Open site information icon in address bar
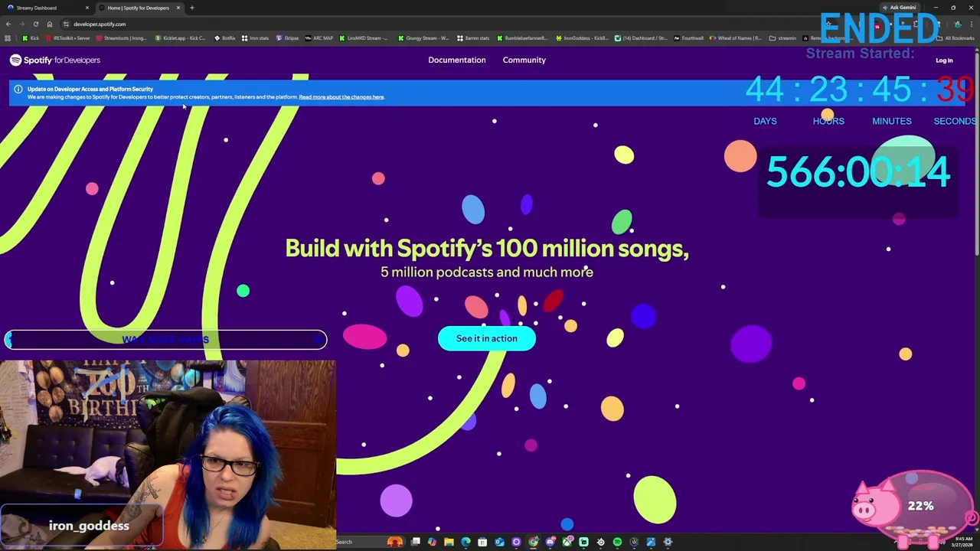This screenshot has width=980, height=551. tap(67, 24)
